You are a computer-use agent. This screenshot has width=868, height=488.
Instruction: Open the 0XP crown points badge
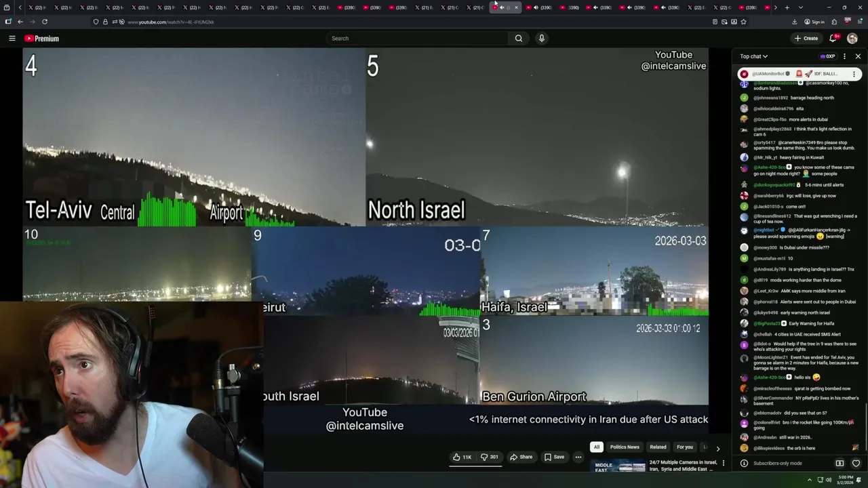click(x=827, y=56)
